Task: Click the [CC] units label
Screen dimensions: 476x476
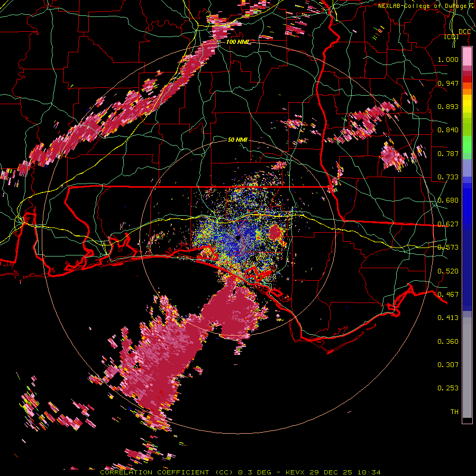Action: point(452,37)
